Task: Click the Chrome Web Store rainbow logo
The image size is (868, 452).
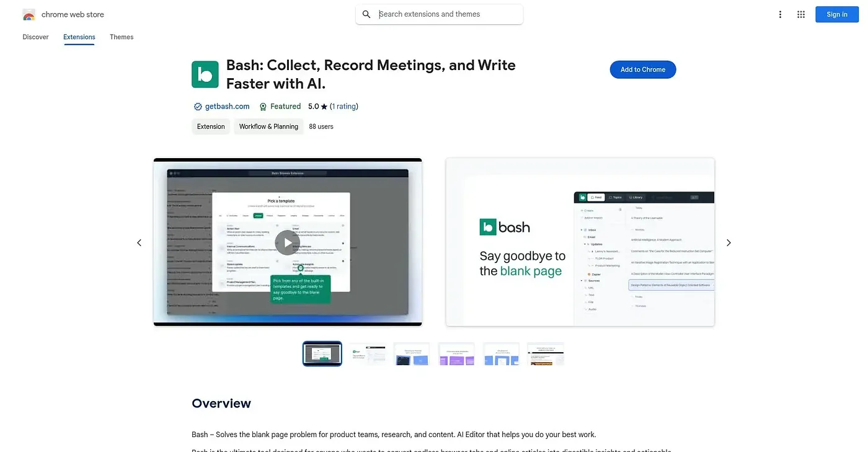Action: (x=29, y=14)
